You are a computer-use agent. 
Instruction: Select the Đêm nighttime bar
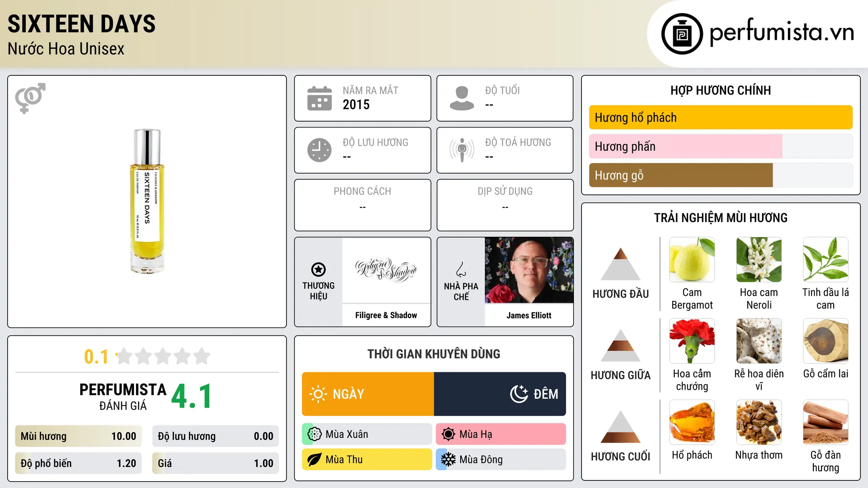[x=500, y=394]
